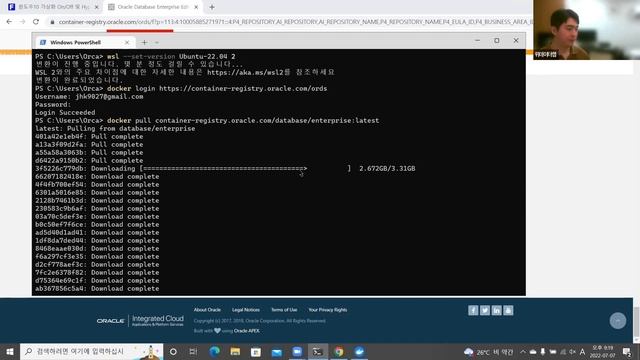Open Oracle's Facebook page icon
The height and width of the screenshot is (360, 640).
point(473,311)
